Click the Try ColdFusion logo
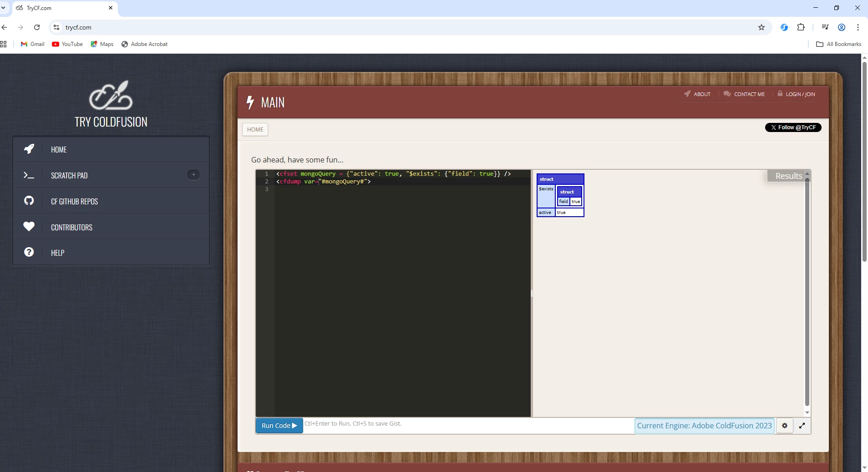This screenshot has width=868, height=472. click(111, 96)
